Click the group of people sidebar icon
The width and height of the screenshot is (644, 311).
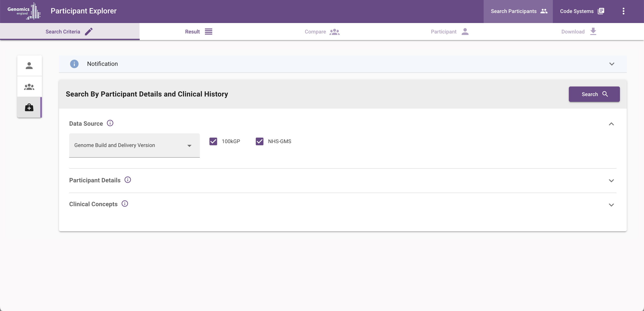pyautogui.click(x=29, y=87)
